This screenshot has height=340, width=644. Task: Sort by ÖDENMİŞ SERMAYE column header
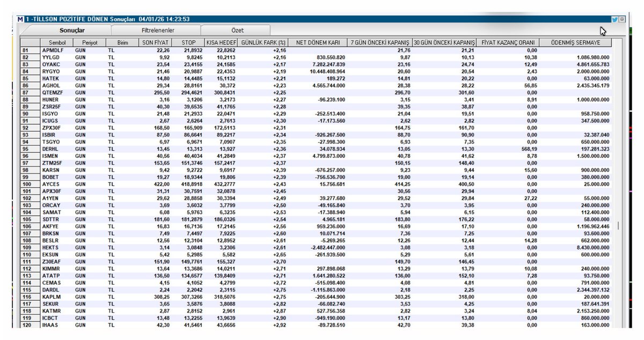[575, 42]
